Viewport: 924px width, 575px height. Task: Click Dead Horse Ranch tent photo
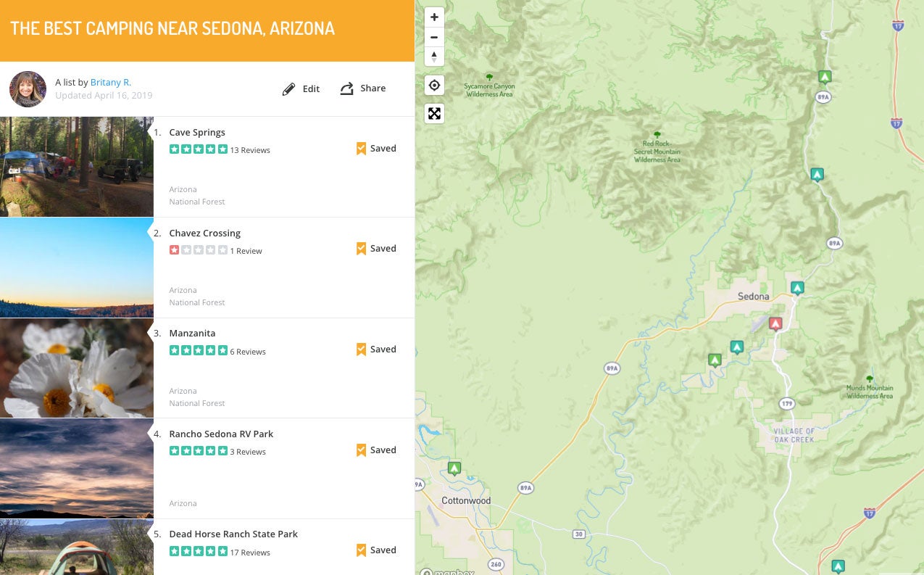tap(77, 547)
